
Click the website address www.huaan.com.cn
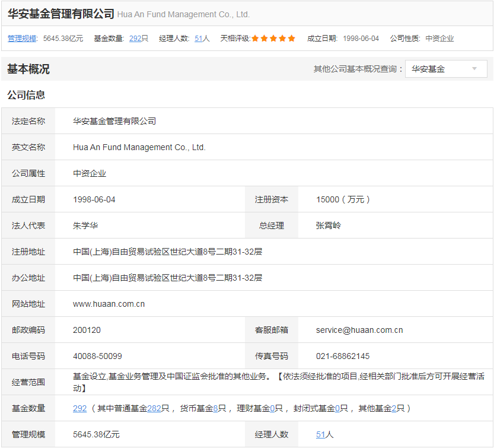[x=109, y=304]
